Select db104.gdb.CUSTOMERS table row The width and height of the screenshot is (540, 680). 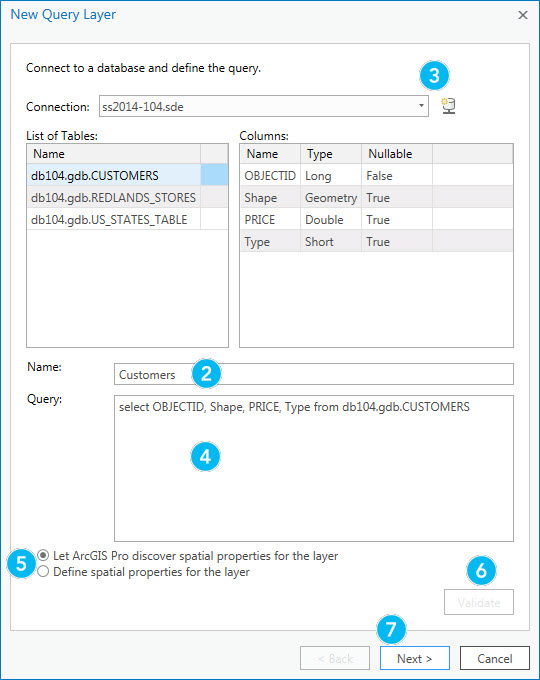(127, 175)
